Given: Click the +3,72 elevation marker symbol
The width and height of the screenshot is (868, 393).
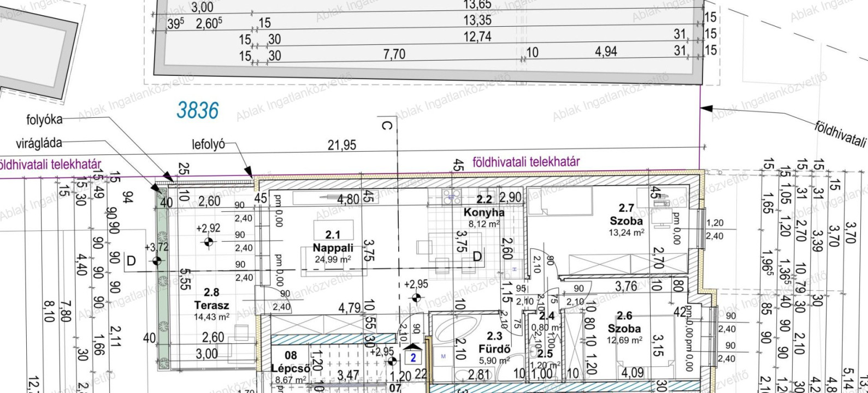Looking at the screenshot, I should coord(158,260).
